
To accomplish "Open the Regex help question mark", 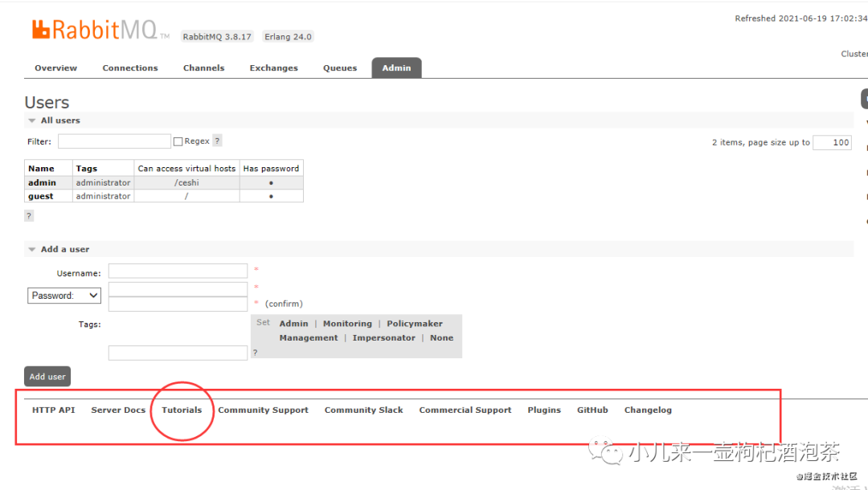I will (218, 141).
